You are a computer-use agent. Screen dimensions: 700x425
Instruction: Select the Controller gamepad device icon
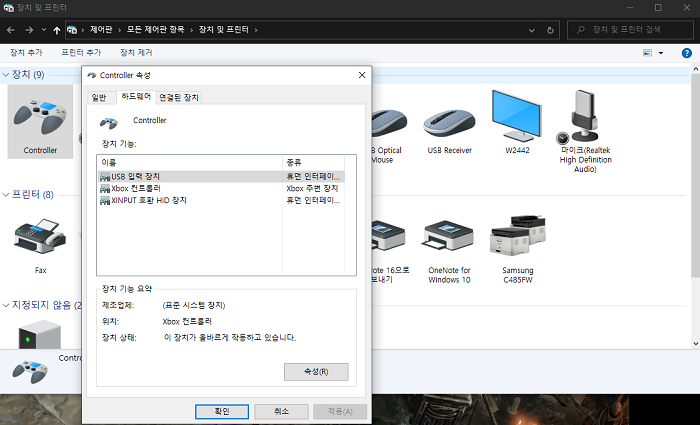click(x=40, y=118)
